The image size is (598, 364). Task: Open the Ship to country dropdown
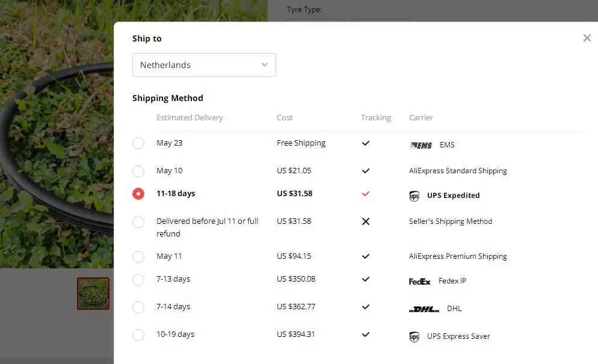[x=204, y=65]
